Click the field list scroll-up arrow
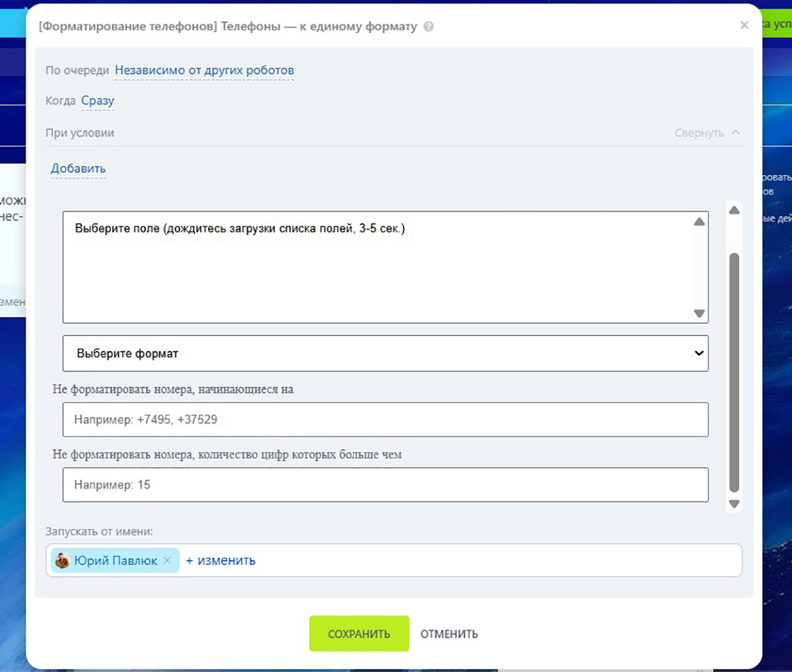This screenshot has height=672, width=792. (699, 222)
